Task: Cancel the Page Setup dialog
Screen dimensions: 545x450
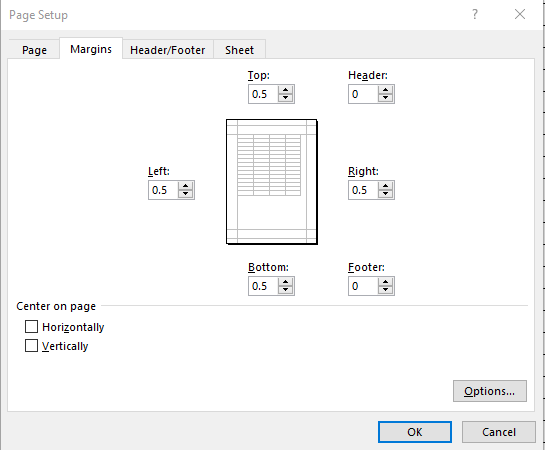Action: (499, 432)
